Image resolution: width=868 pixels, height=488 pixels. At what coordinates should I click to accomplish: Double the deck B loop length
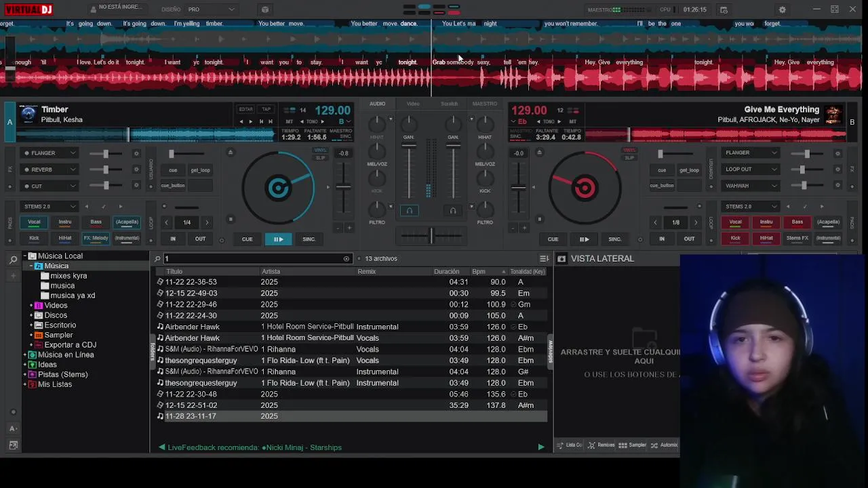[695, 222]
